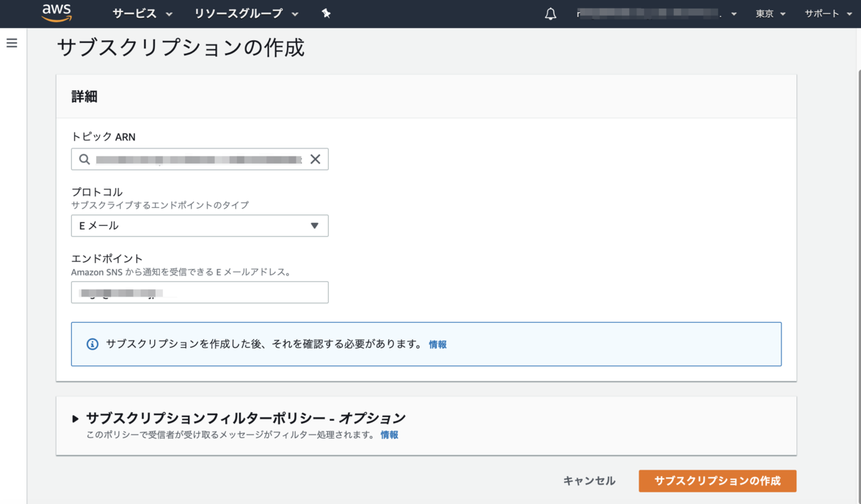Viewport: 861px width, 504px height.
Task: Open the サービス menu
Action: coord(135,13)
